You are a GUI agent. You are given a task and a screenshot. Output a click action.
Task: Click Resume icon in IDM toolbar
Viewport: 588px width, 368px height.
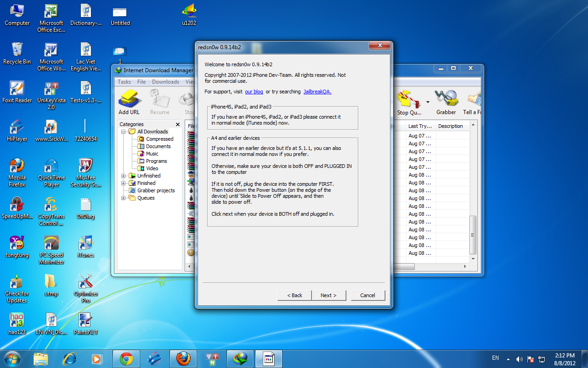click(159, 102)
